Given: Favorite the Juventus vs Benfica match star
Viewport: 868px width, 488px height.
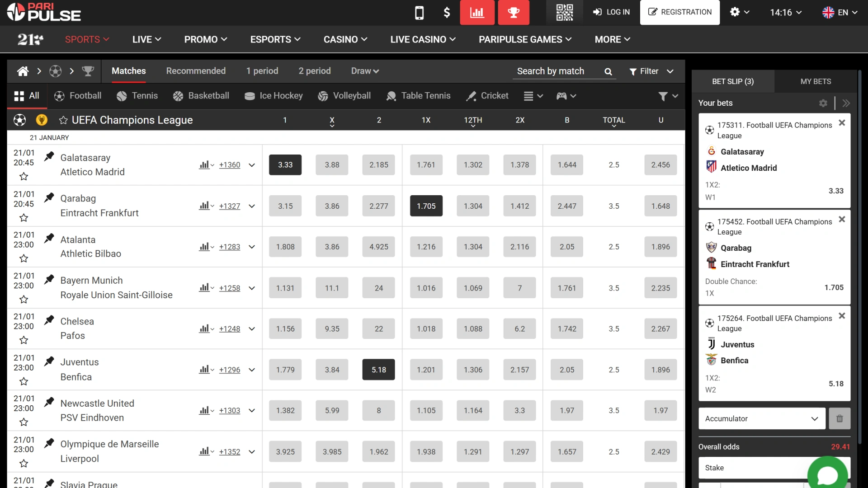Looking at the screenshot, I should click(24, 381).
